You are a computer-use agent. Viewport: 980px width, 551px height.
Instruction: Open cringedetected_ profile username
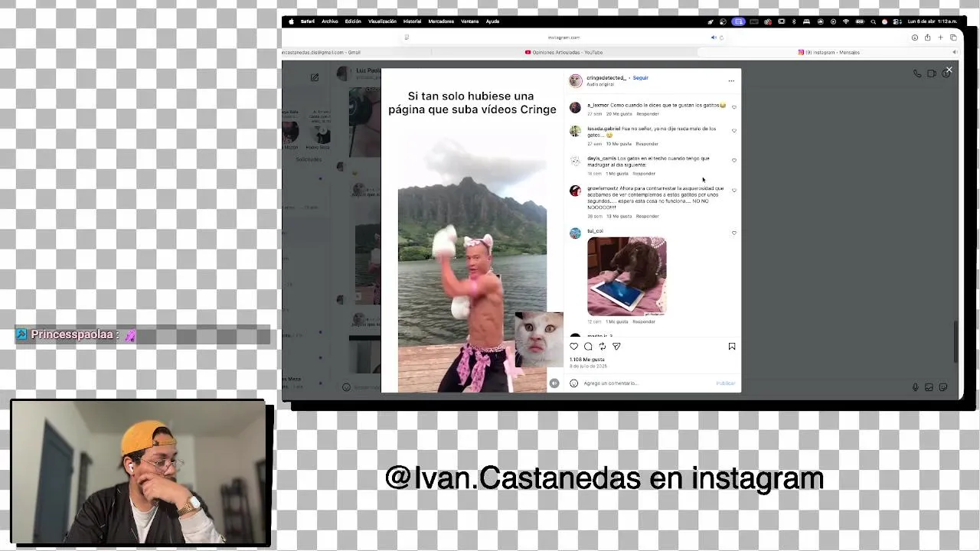[606, 78]
